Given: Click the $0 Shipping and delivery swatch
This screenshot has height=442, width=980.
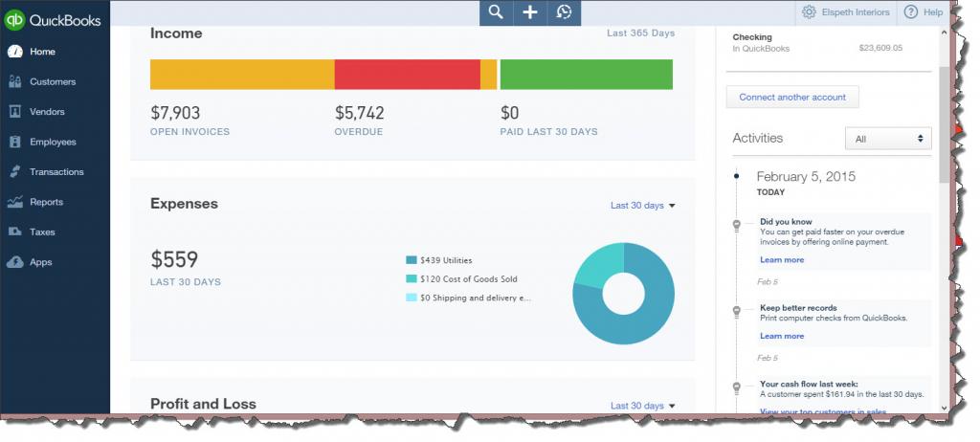Looking at the screenshot, I should coord(412,298).
